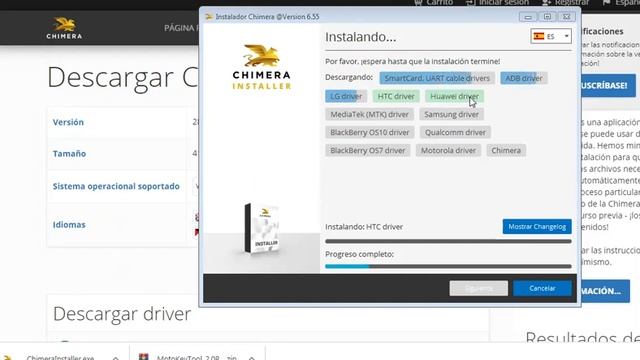The height and width of the screenshot is (360, 640).
Task: Click Idiomas row label
Action: [x=69, y=224]
